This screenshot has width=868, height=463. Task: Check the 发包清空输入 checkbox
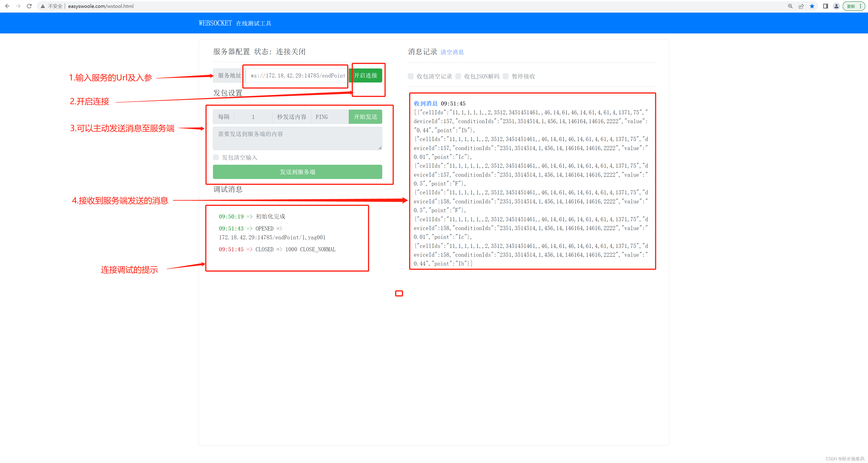pos(216,157)
